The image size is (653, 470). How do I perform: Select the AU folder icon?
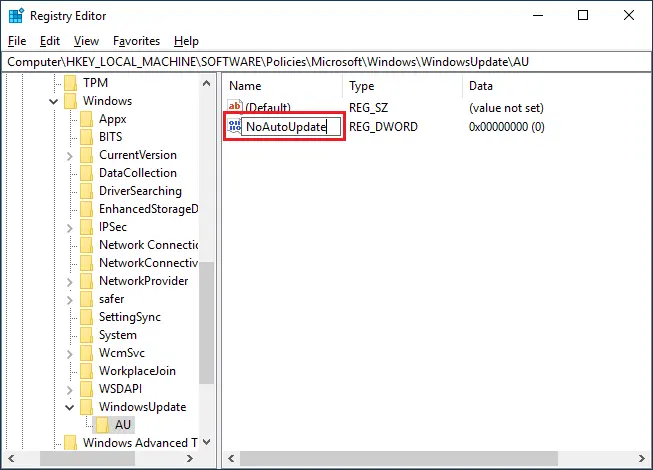[102, 425]
